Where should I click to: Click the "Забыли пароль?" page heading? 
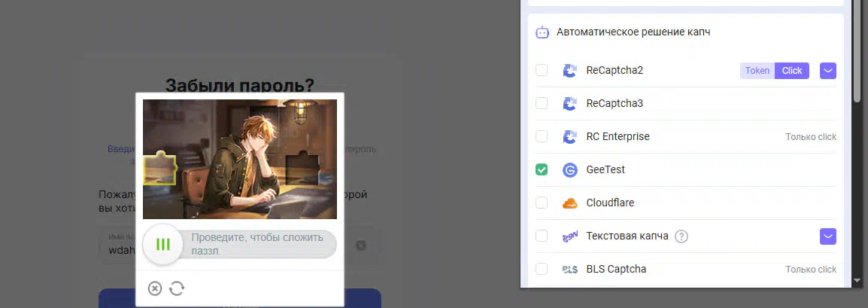[240, 85]
